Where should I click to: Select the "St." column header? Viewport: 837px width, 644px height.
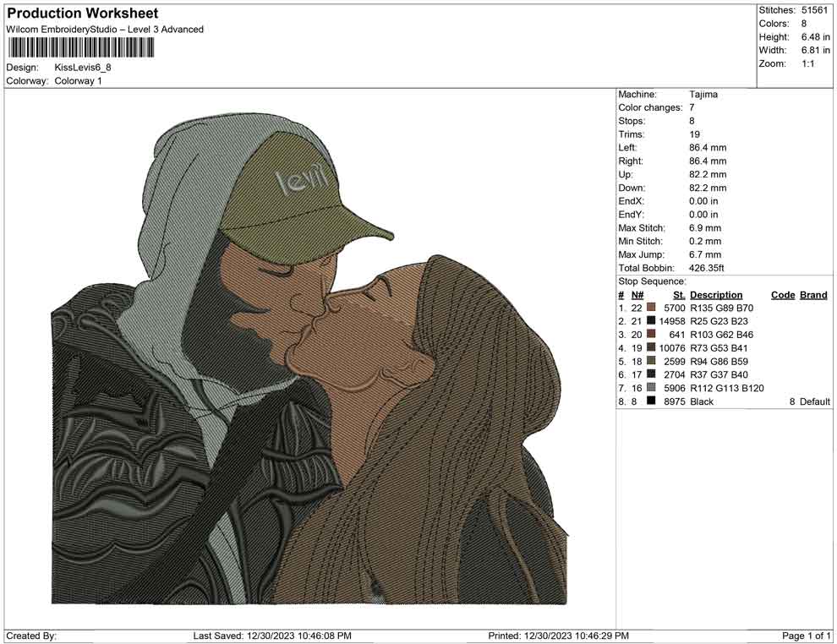click(679, 295)
